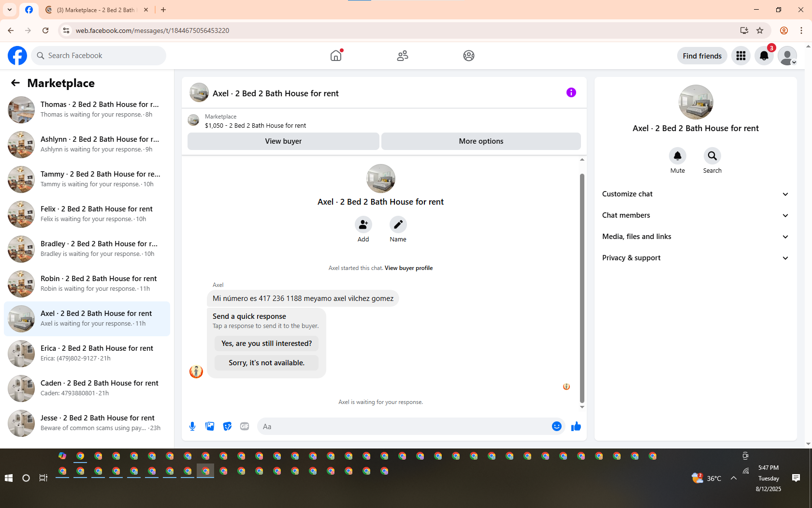This screenshot has height=508, width=812.
Task: Open View buyer profile link
Action: tap(408, 268)
